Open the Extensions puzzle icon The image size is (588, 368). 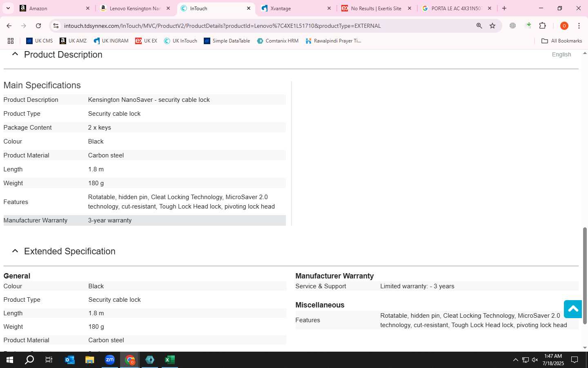tap(543, 26)
